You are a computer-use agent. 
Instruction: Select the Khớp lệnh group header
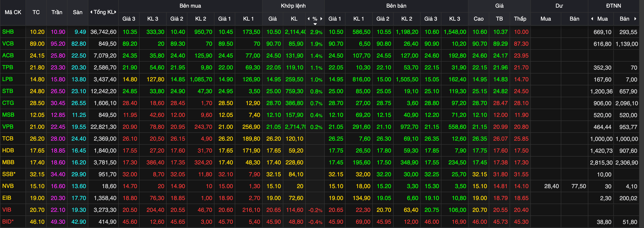(x=293, y=6)
